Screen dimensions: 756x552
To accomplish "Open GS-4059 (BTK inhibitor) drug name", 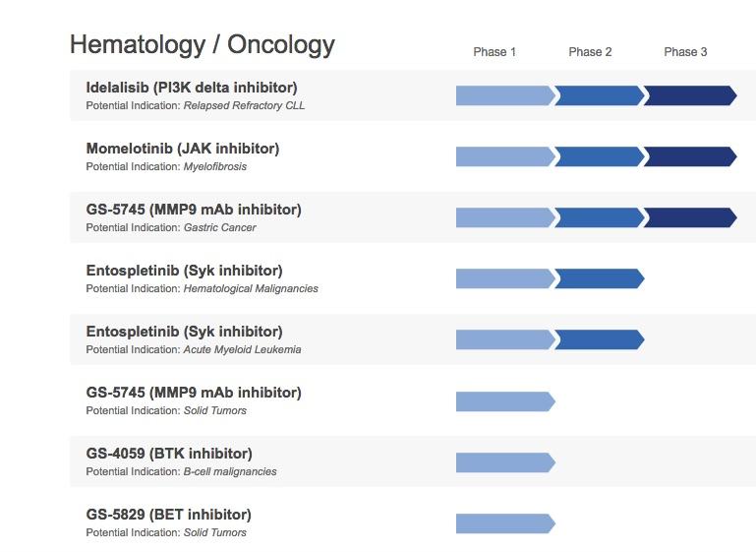I will (x=169, y=454).
